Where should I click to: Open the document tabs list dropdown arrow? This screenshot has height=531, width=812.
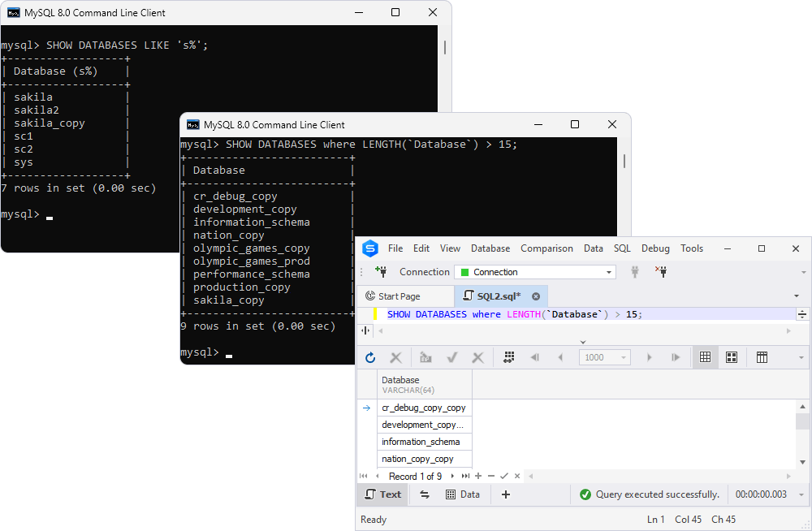coord(797,296)
